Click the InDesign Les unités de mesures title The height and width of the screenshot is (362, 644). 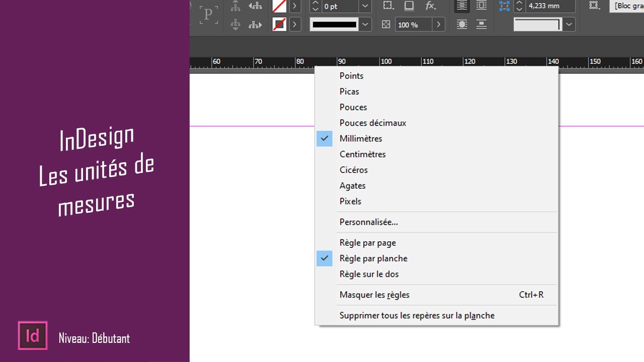click(96, 171)
